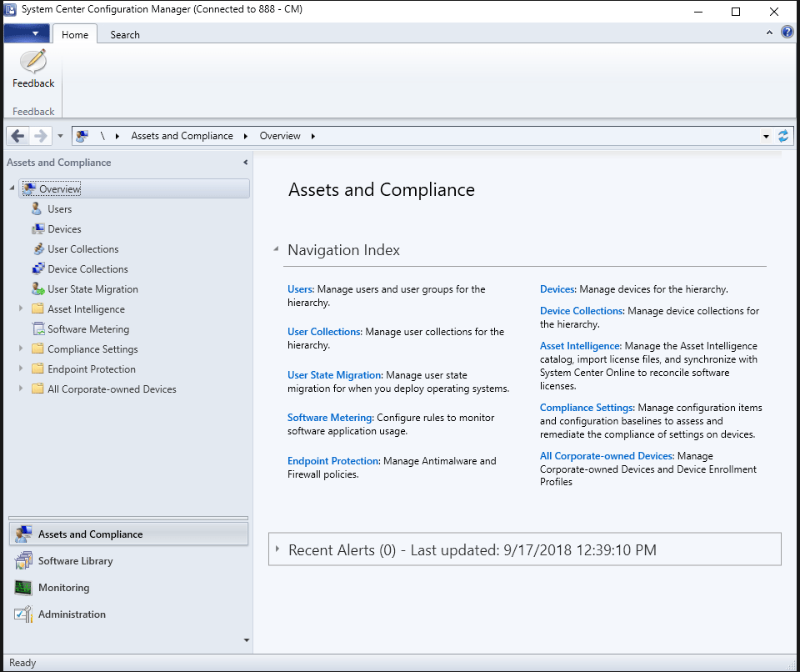The width and height of the screenshot is (800, 672).
Task: Click the Software Library workspace icon
Action: 23,560
